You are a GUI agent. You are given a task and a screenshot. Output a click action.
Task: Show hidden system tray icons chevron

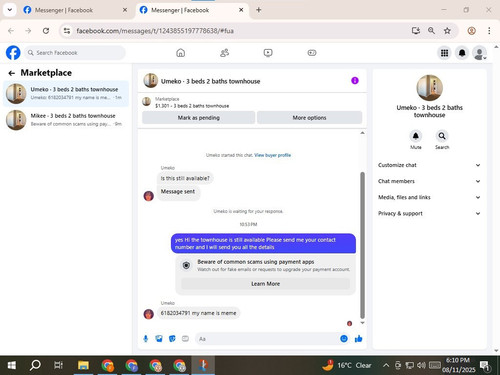(386, 365)
